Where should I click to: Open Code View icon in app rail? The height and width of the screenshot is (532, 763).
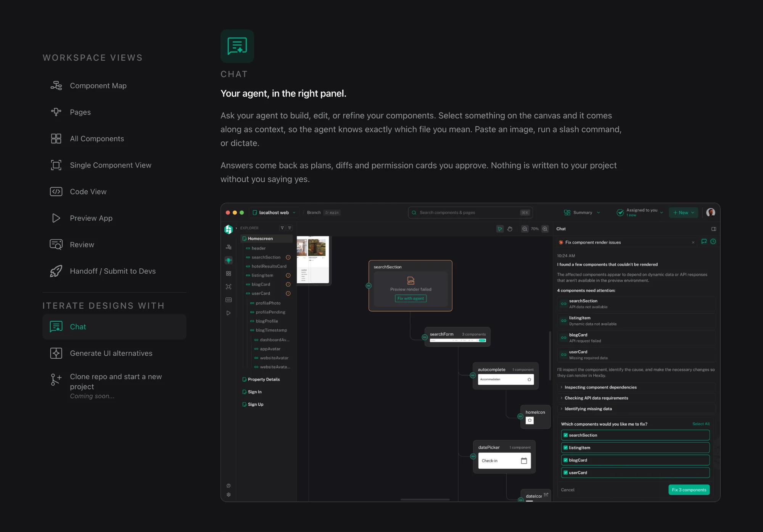coord(229,300)
